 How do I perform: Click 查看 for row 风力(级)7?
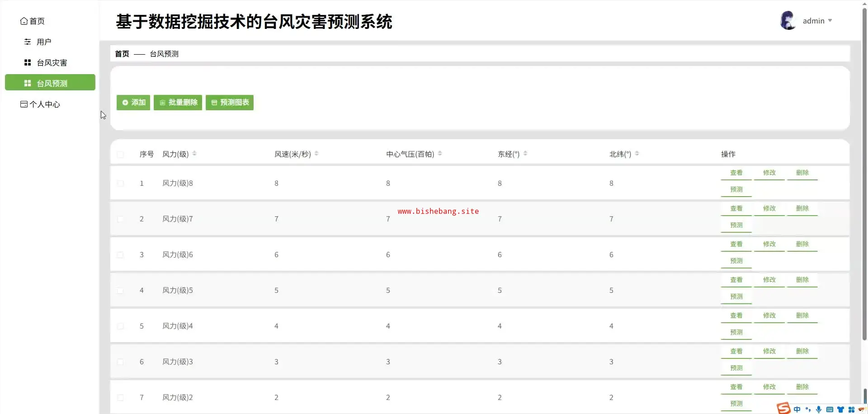click(x=736, y=209)
